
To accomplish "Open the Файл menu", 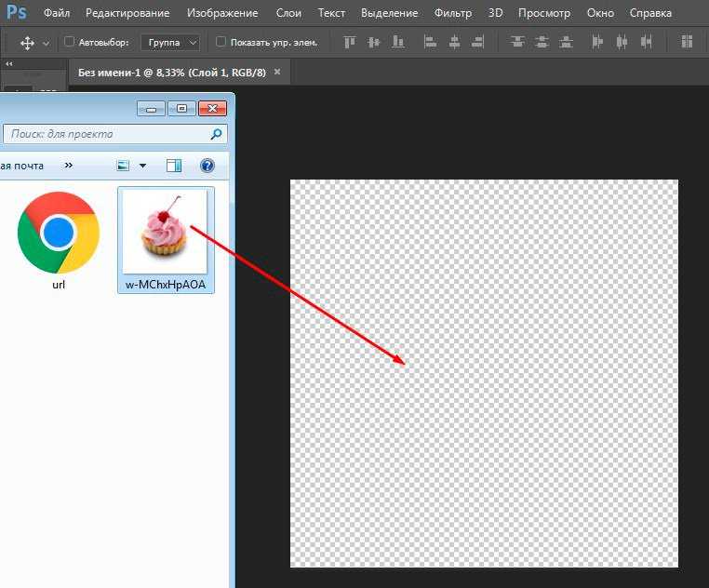I will [x=57, y=13].
